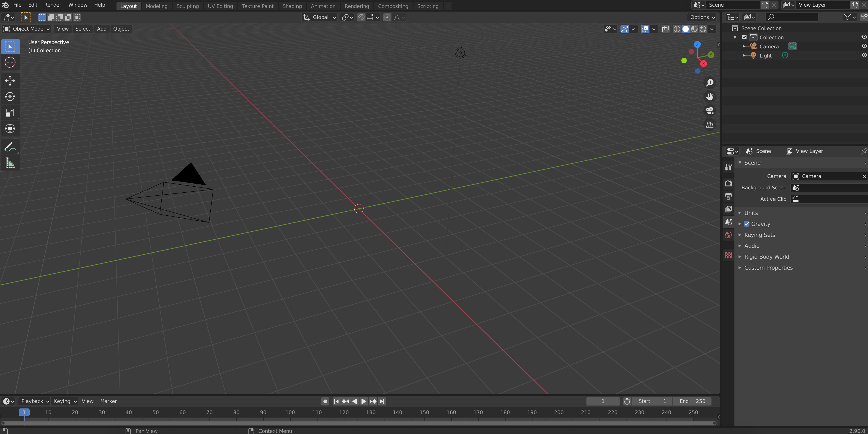Expand the Custom Properties panel
Screen dimensions: 868x434
pos(768,268)
